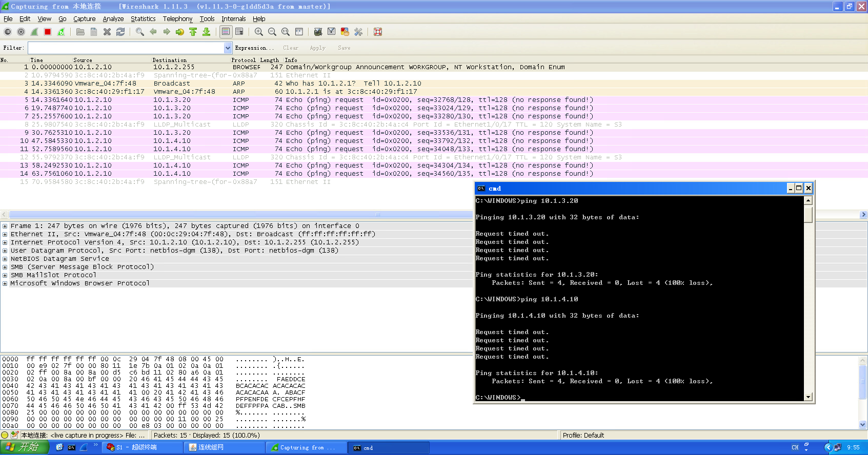The image size is (868, 455).
Task: Save this capture file icon
Action: (x=94, y=32)
